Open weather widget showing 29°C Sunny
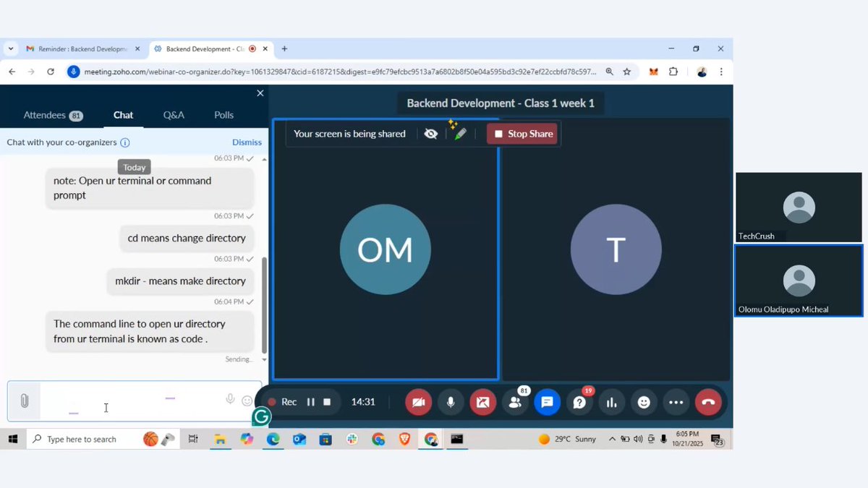Image resolution: width=868 pixels, height=488 pixels. [x=567, y=439]
